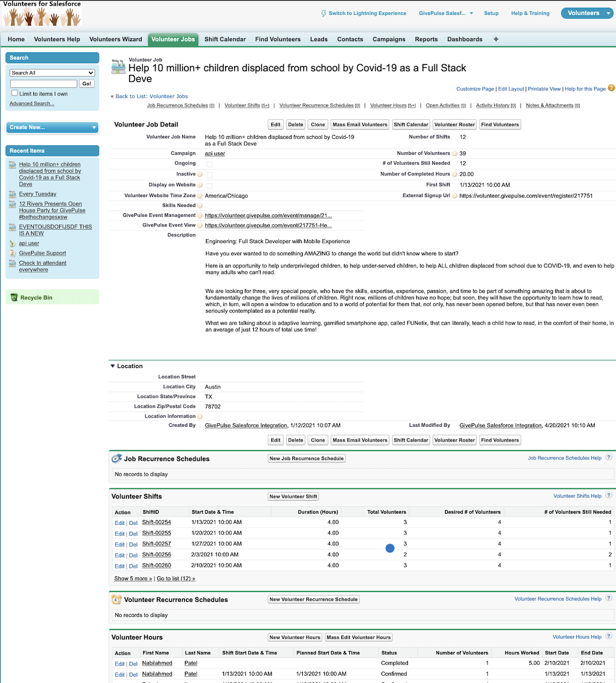Open Nabilahmed link in Completed hours row

(x=157, y=663)
